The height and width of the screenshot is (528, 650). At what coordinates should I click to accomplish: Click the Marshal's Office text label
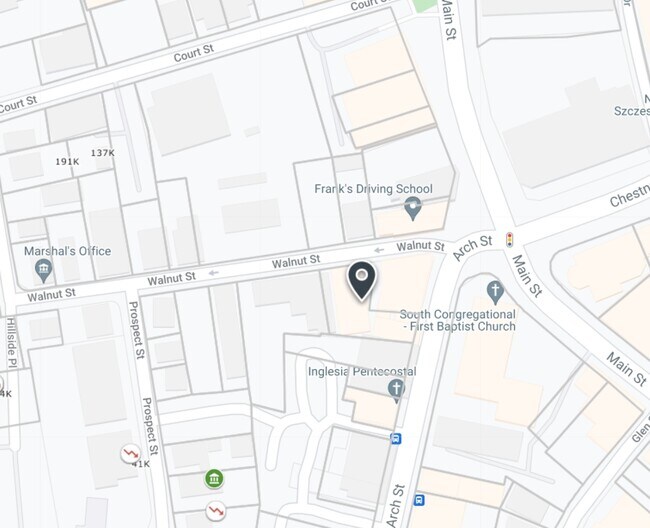(x=68, y=251)
